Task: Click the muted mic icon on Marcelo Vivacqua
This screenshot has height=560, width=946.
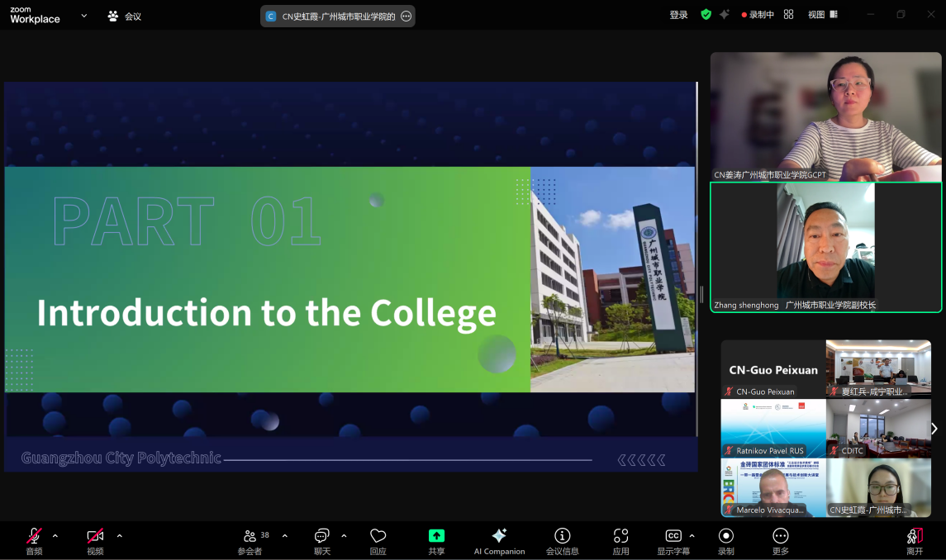Action: pyautogui.click(x=729, y=510)
